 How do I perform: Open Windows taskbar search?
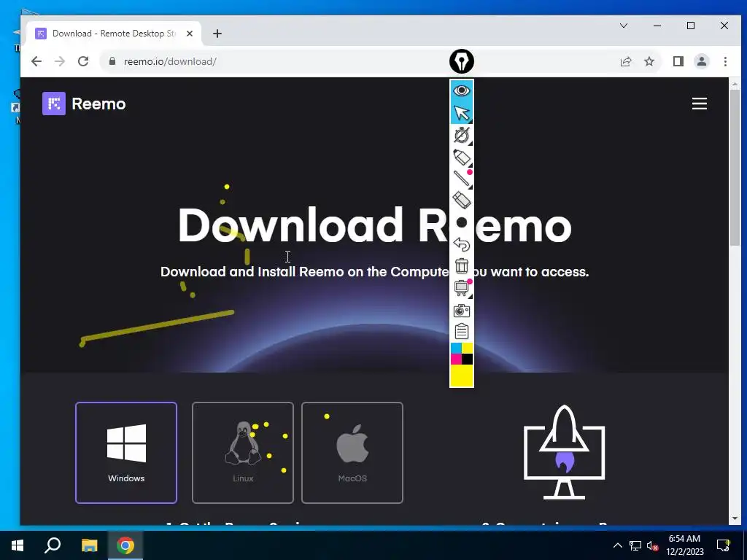pyautogui.click(x=53, y=545)
